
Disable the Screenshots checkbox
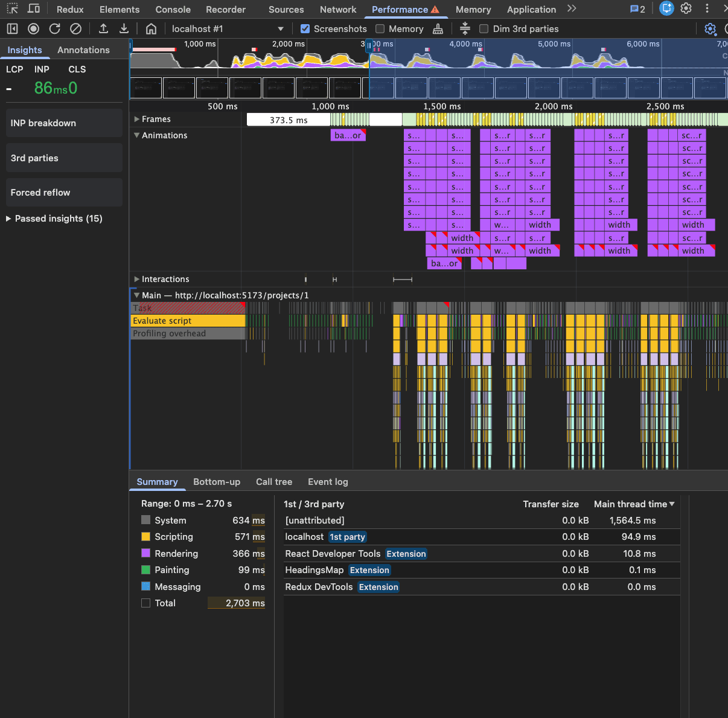[305, 29]
